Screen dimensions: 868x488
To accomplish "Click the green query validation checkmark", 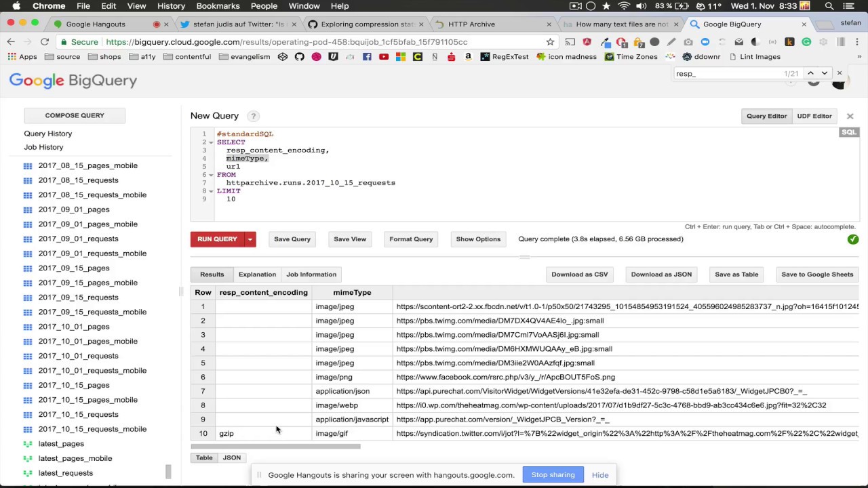I will pyautogui.click(x=853, y=239).
